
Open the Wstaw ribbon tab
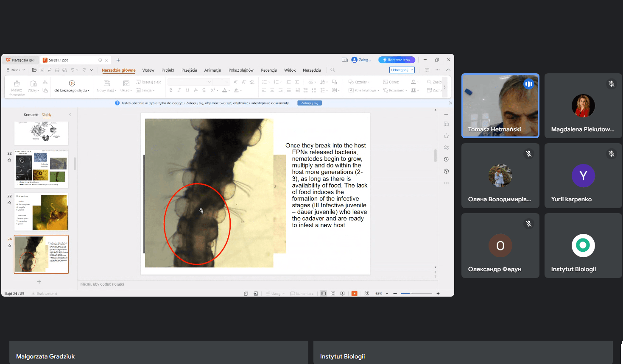148,70
